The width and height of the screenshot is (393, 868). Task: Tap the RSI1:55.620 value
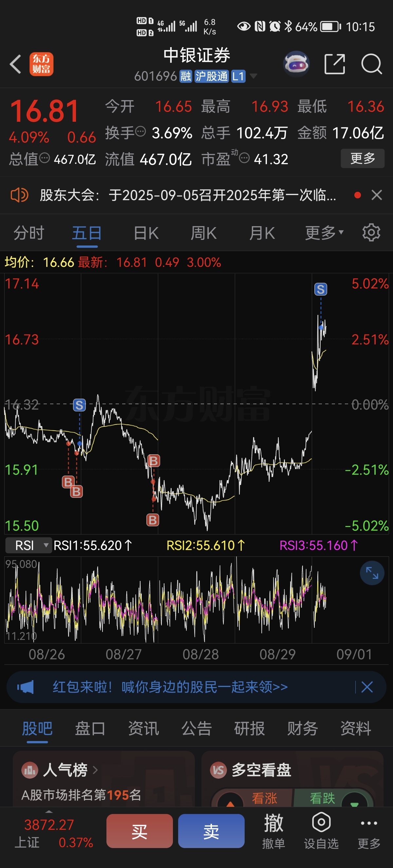93,545
